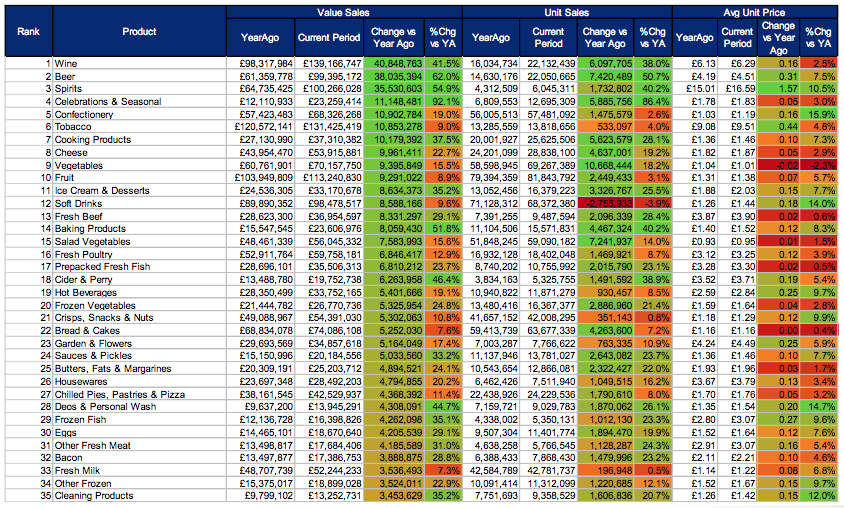Click the Baking Products cell
844x508 pixels.
(139, 229)
